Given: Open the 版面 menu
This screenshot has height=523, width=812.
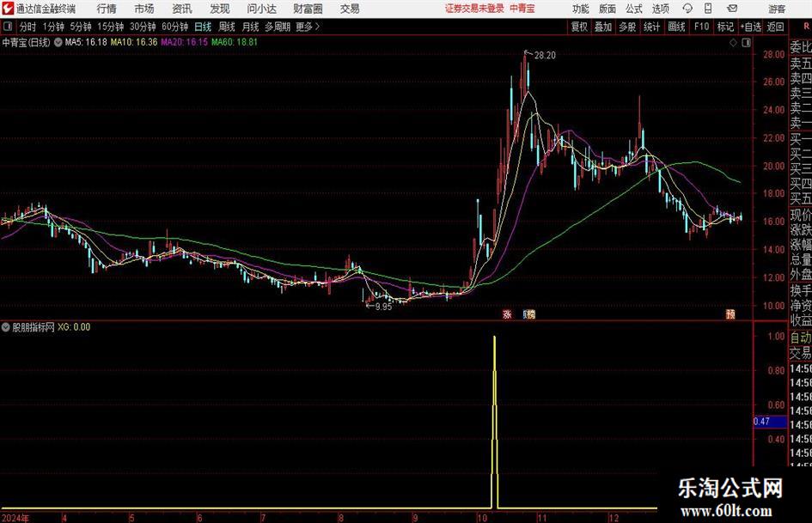Looking at the screenshot, I should click(x=607, y=9).
